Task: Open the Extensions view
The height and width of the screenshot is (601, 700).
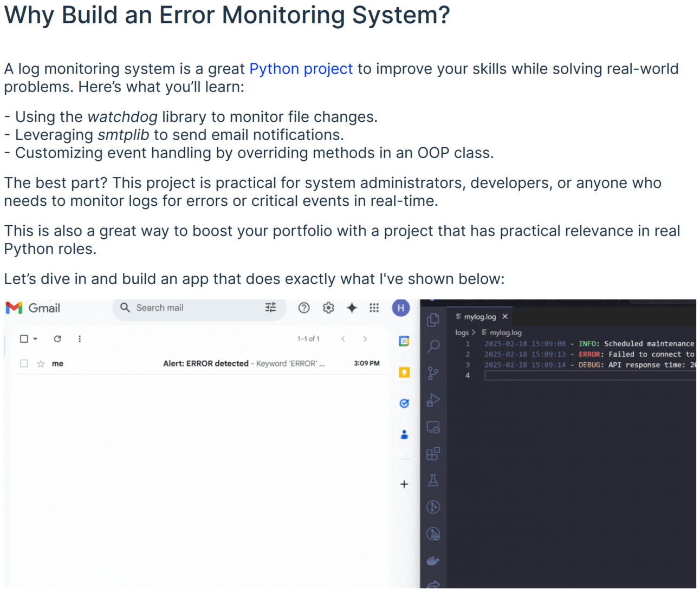Action: 433,454
